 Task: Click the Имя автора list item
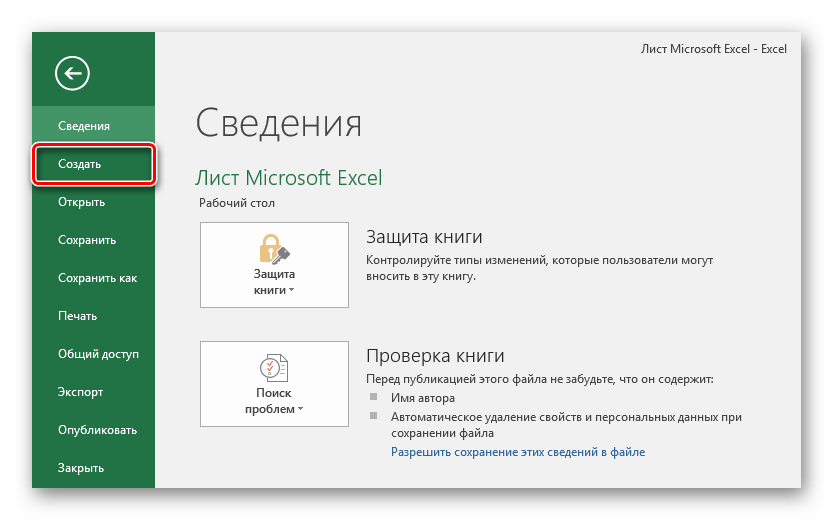click(423, 398)
